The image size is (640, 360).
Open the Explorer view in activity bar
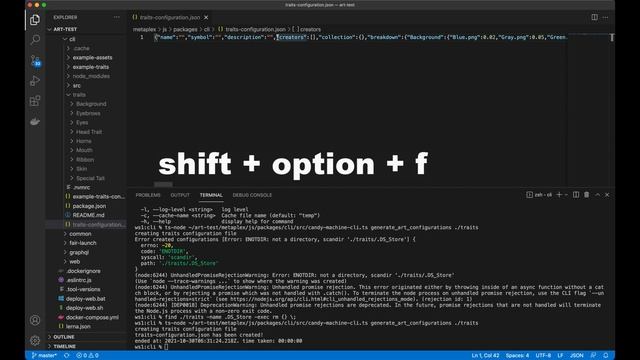(x=35, y=20)
